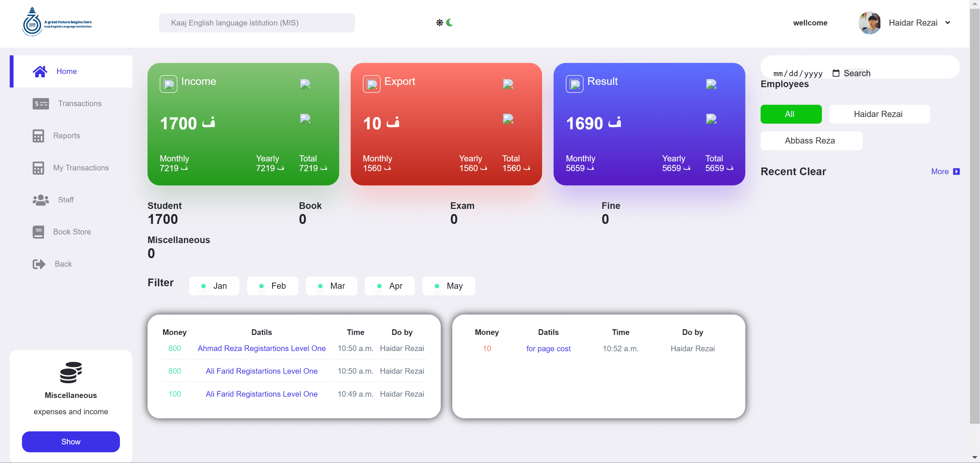Click the Book Store book icon
This screenshot has height=463, width=980.
38,232
